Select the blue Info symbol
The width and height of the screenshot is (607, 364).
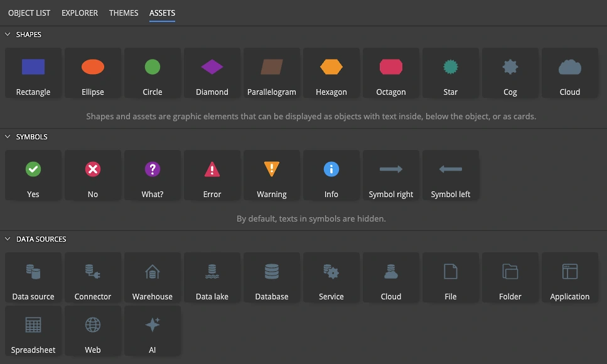click(x=331, y=175)
